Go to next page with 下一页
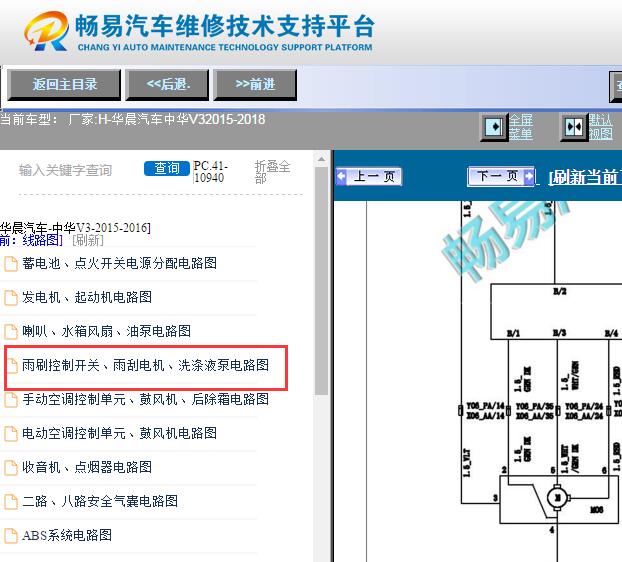 [x=501, y=176]
